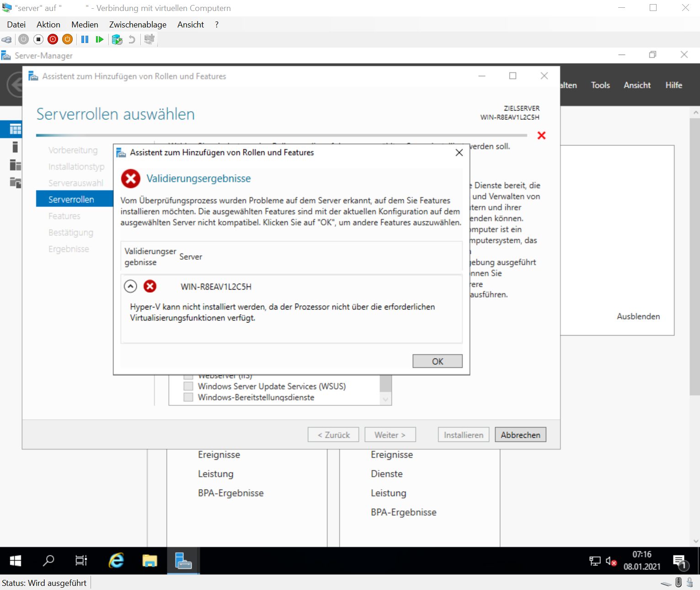Create a VM checkpoint via toolbar icon
The width and height of the screenshot is (700, 590).
coord(117,40)
